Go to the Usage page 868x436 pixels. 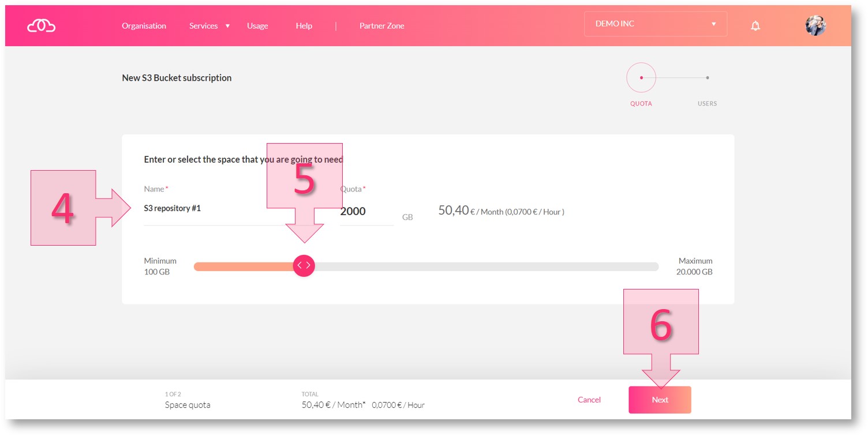[x=257, y=26]
